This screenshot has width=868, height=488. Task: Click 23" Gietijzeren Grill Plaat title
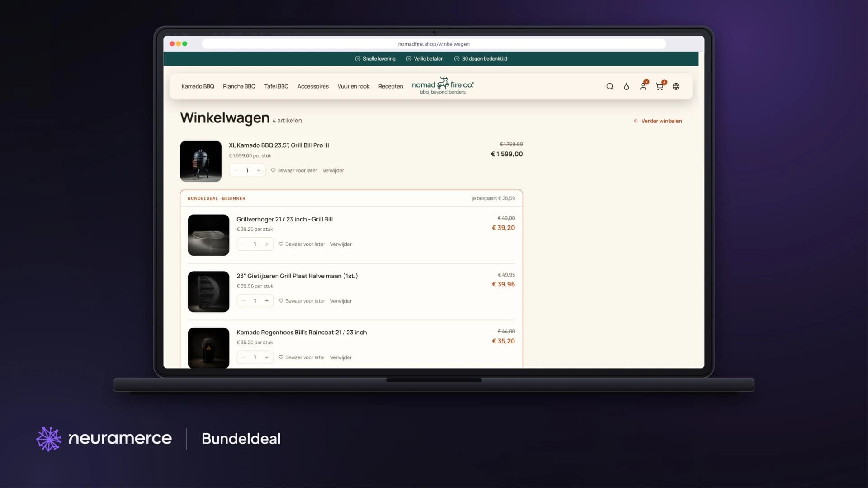297,276
